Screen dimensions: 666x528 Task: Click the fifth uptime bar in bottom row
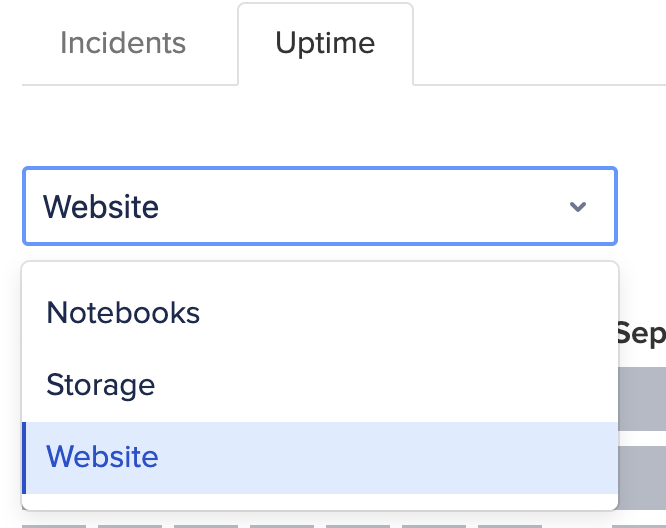358,524
